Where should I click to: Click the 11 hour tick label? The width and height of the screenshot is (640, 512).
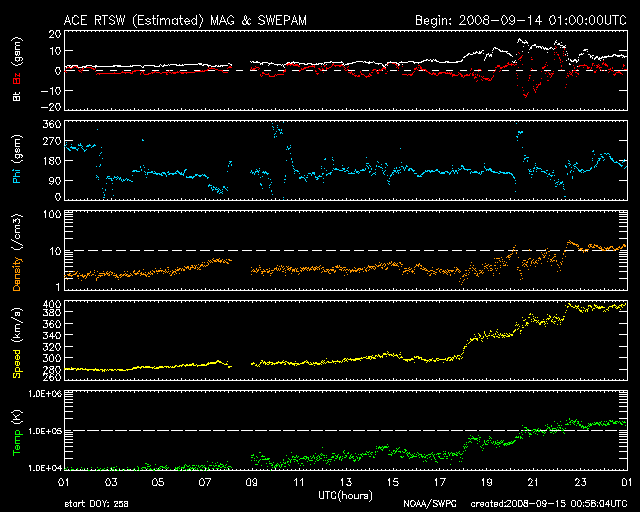[299, 483]
